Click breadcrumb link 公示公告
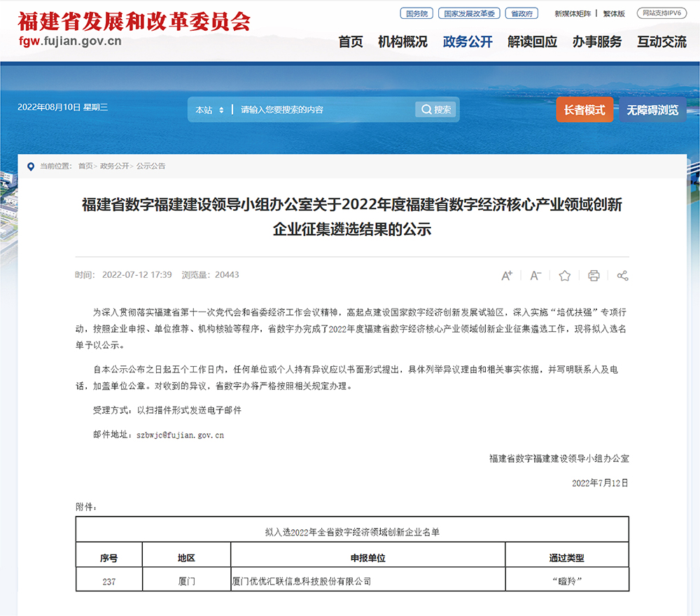The image size is (700, 616). [151, 166]
